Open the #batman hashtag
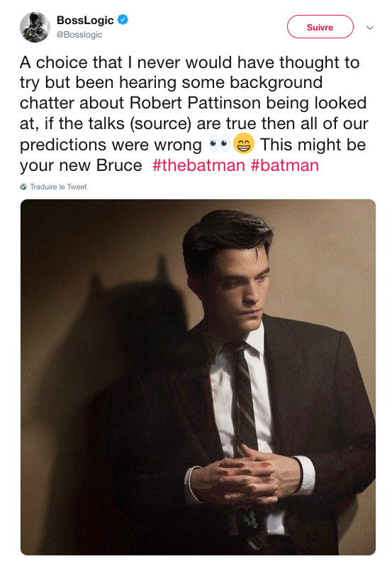This screenshot has height=561, width=392. click(285, 165)
